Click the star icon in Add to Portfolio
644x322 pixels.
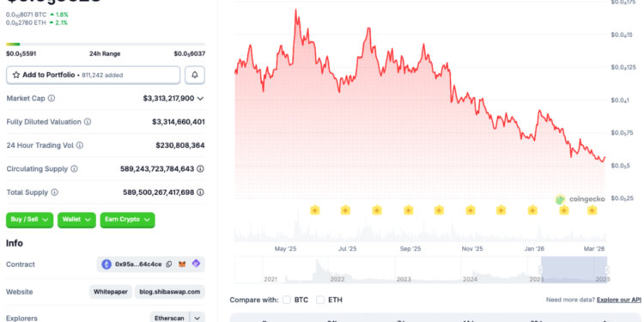tap(16, 76)
